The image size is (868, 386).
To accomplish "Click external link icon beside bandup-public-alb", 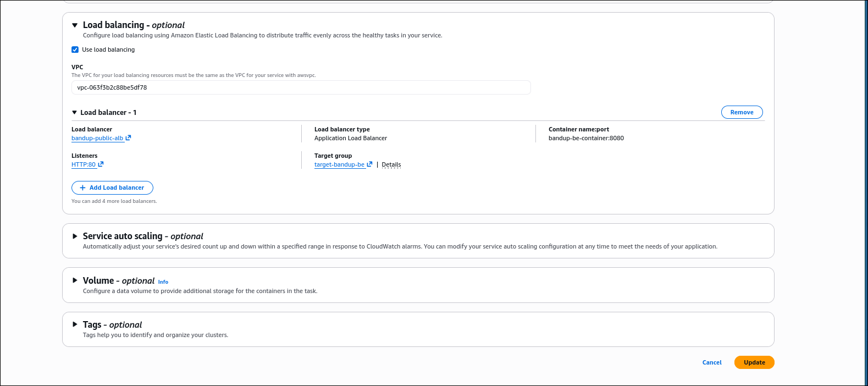I will (x=128, y=138).
